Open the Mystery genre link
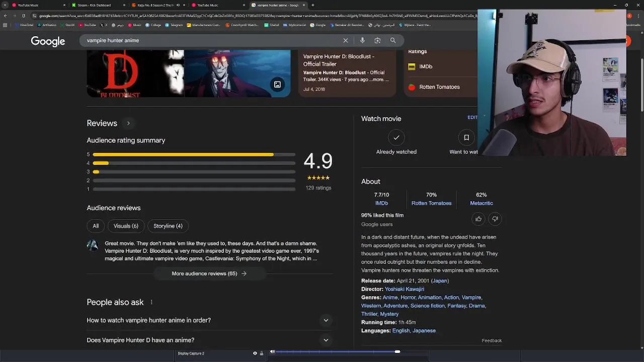The height and width of the screenshot is (362, 644). coord(389,314)
